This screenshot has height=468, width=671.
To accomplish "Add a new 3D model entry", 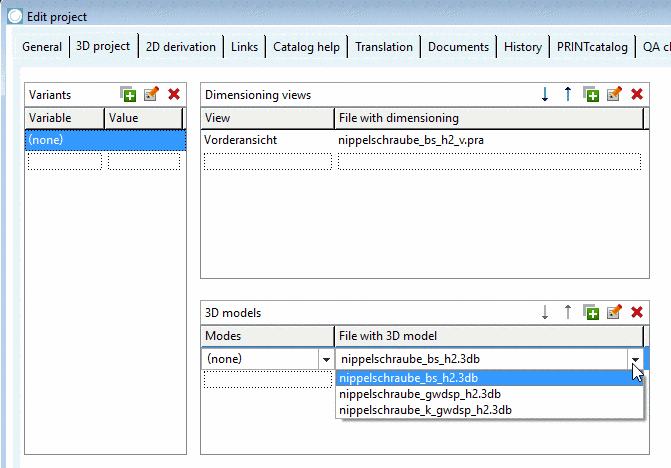I will click(591, 312).
